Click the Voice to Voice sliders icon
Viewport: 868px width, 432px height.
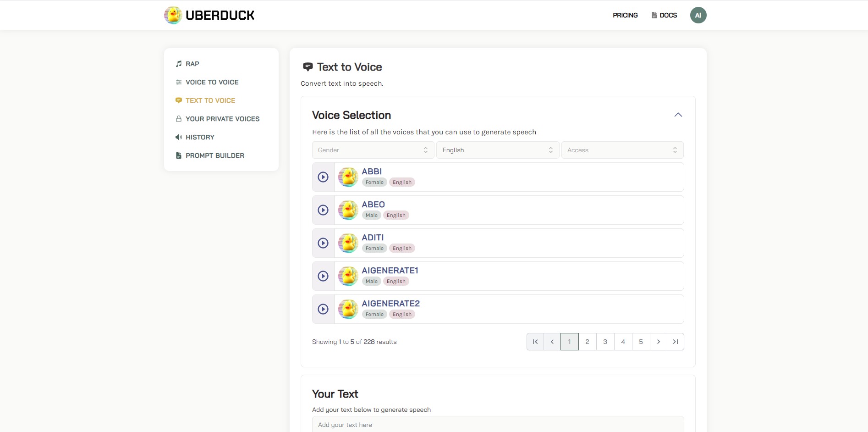tap(179, 82)
